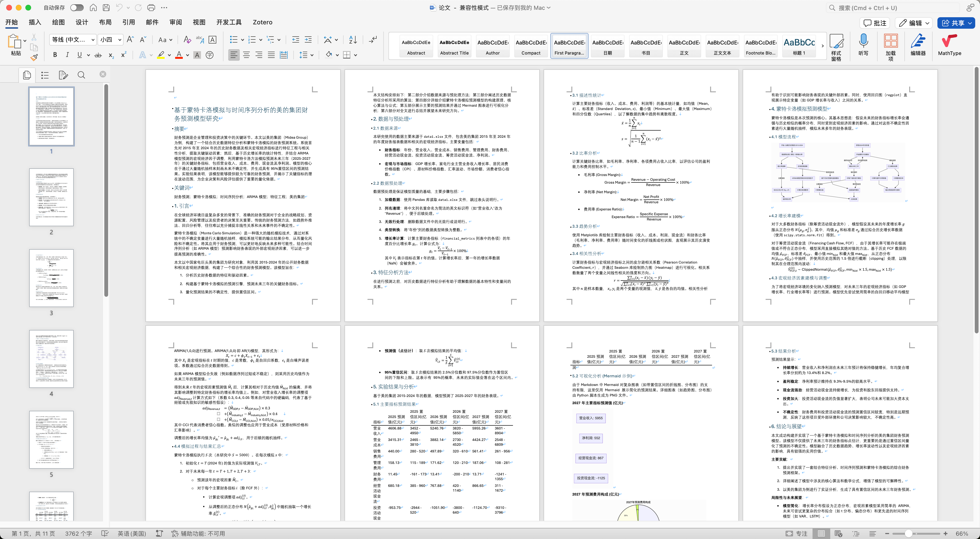Screen dimensions: 980x539
Task: Toggle the AutoSave switch
Action: pos(77,8)
